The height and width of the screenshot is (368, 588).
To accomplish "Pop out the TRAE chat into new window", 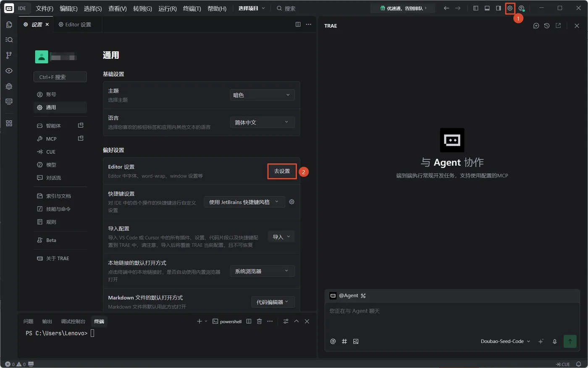I will pos(558,26).
